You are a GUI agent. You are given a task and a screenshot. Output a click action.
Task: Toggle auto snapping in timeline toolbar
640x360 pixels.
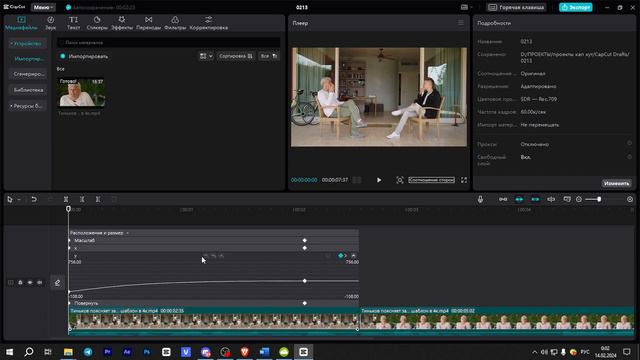coord(519,199)
